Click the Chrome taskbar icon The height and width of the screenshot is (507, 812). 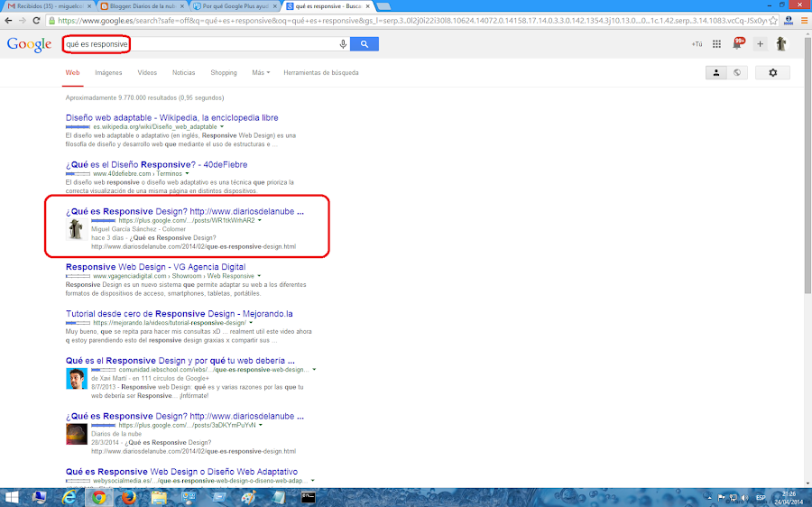click(x=98, y=498)
